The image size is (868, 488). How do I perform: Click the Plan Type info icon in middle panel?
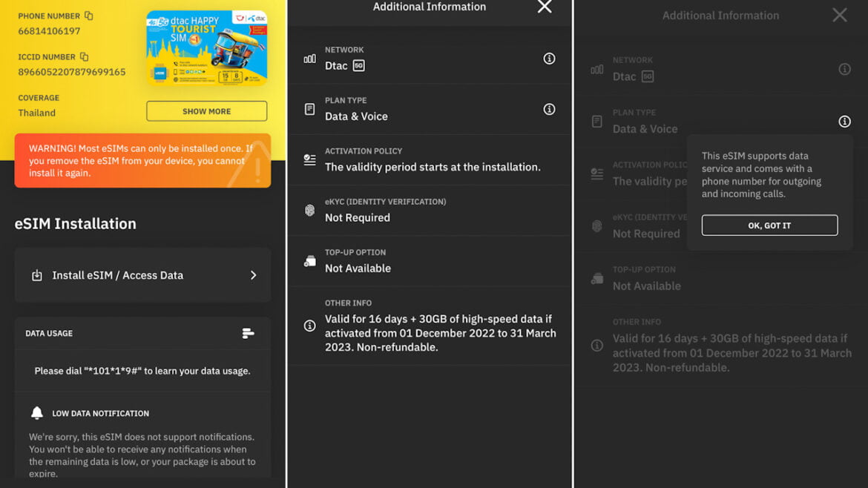pos(549,109)
